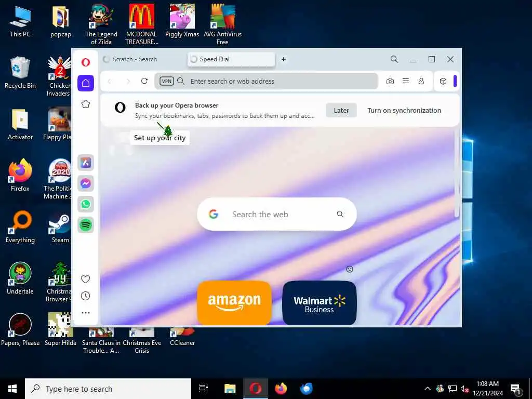
Task: Open extensions cube icon
Action: [x=443, y=81]
